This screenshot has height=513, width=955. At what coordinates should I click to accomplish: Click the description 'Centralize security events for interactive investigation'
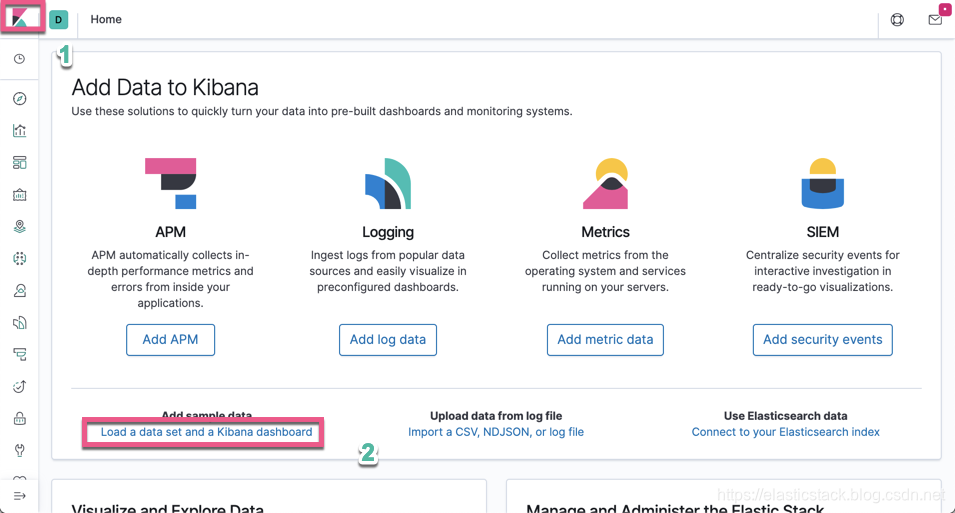tap(823, 271)
